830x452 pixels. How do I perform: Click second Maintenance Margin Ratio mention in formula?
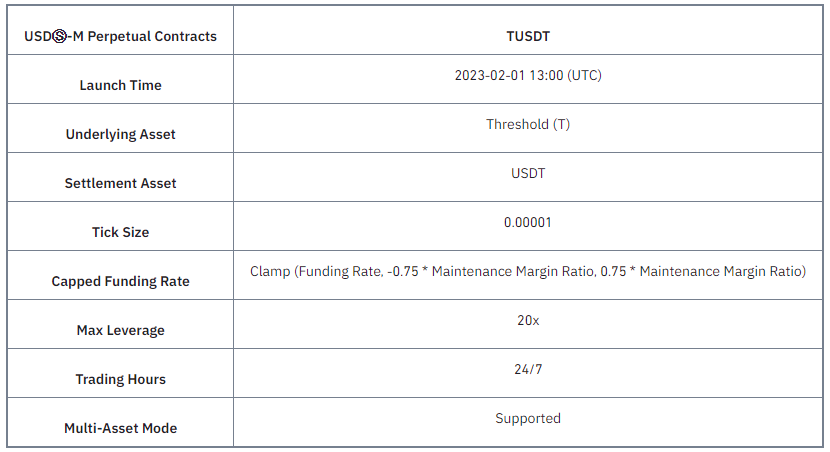click(720, 272)
